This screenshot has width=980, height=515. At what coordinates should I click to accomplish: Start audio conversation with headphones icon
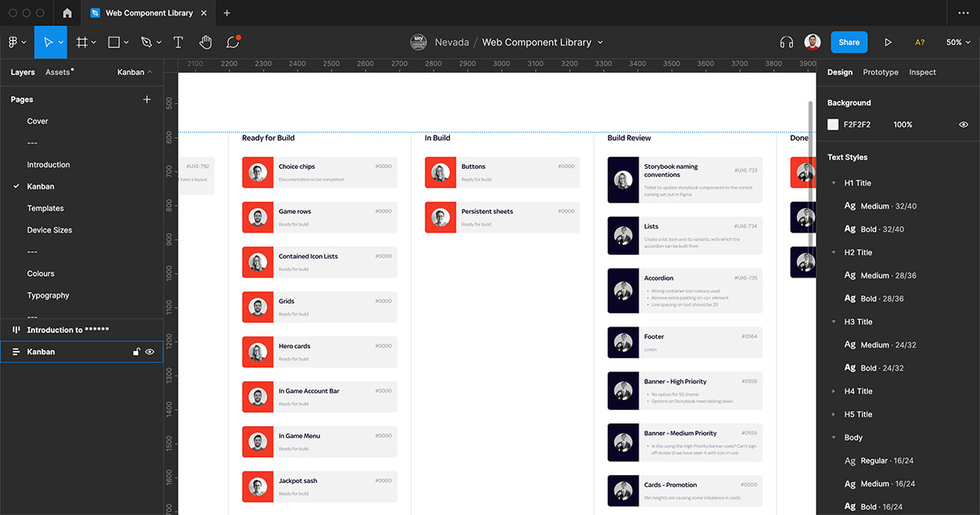pyautogui.click(x=786, y=42)
